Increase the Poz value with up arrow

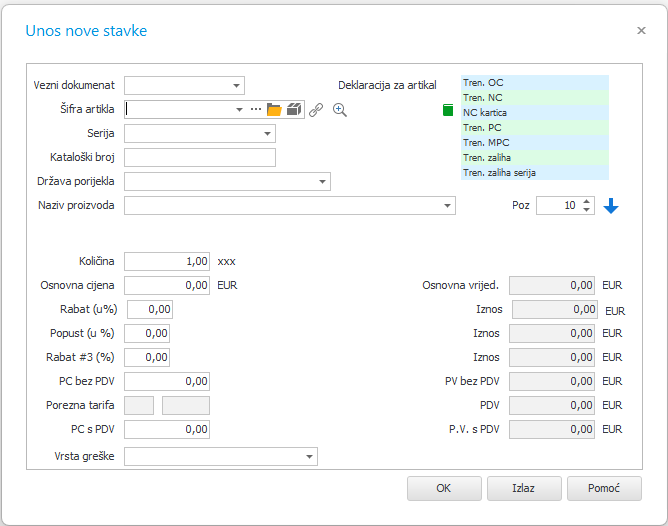tap(587, 201)
